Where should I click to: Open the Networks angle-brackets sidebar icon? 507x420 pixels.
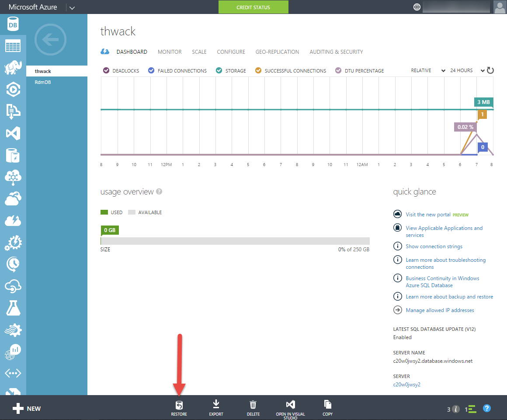click(x=13, y=373)
